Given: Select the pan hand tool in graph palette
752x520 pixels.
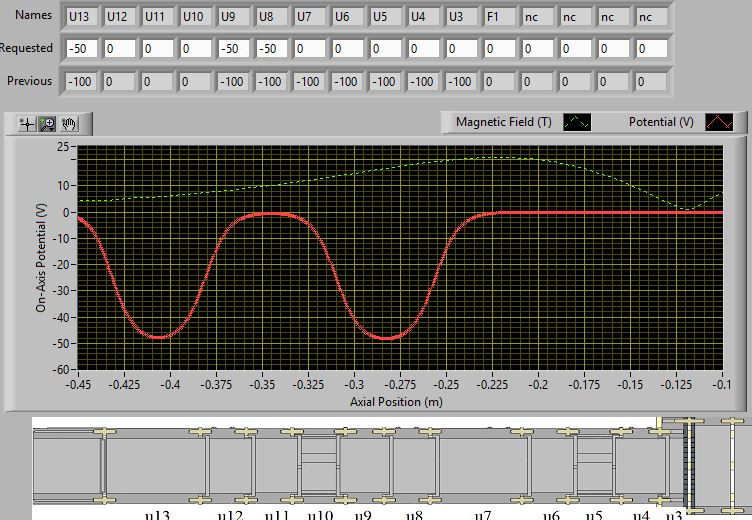Looking at the screenshot, I should [69, 124].
